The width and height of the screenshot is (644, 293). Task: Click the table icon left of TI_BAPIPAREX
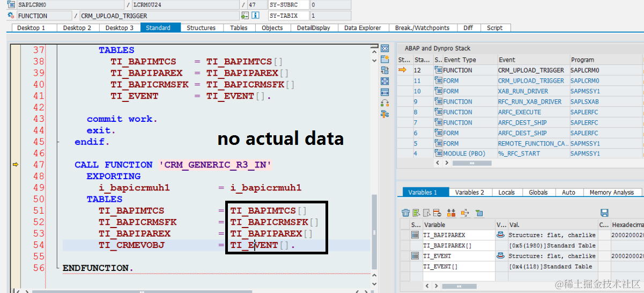[x=415, y=235]
